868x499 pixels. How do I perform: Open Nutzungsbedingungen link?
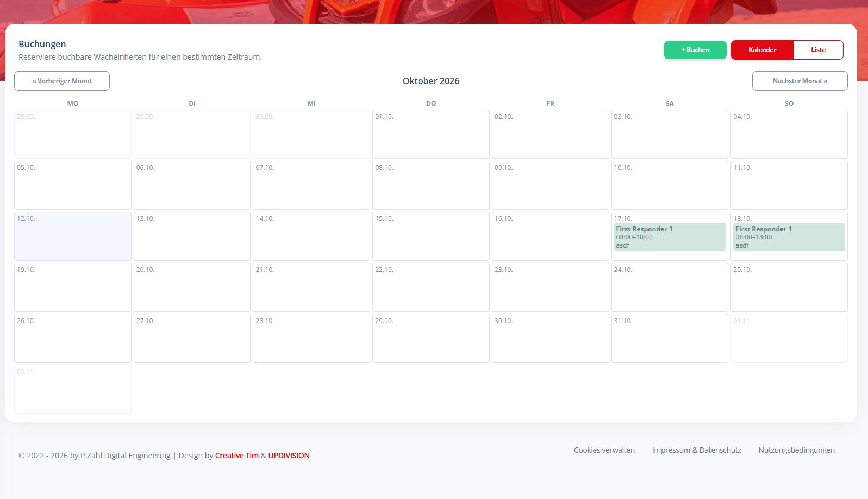tap(797, 450)
